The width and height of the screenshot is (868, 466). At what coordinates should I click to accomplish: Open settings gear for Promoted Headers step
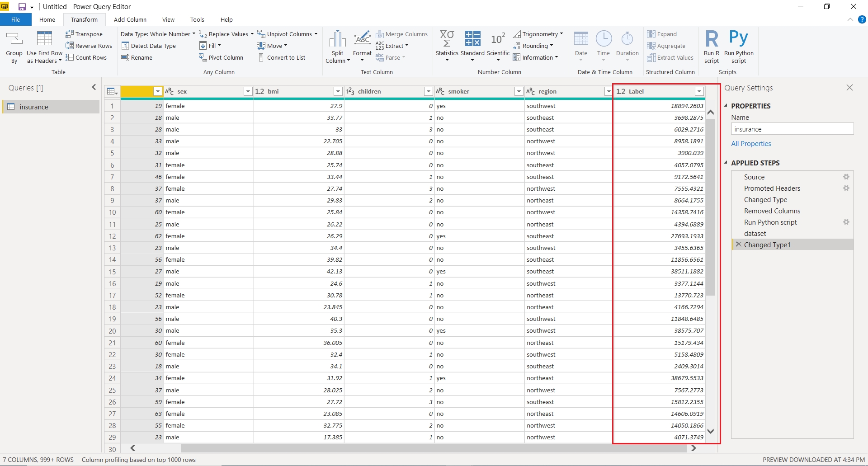pyautogui.click(x=846, y=188)
